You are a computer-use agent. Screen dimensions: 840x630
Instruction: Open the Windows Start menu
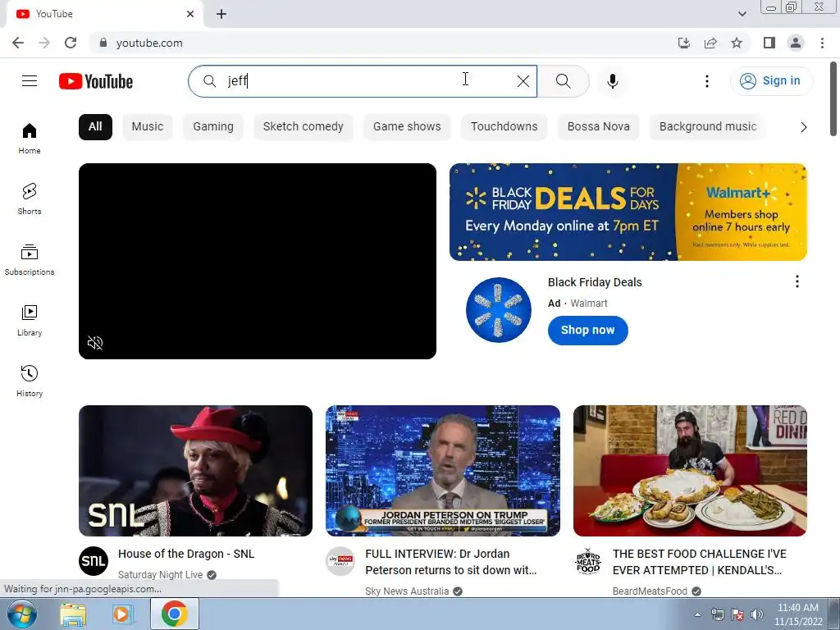point(22,614)
